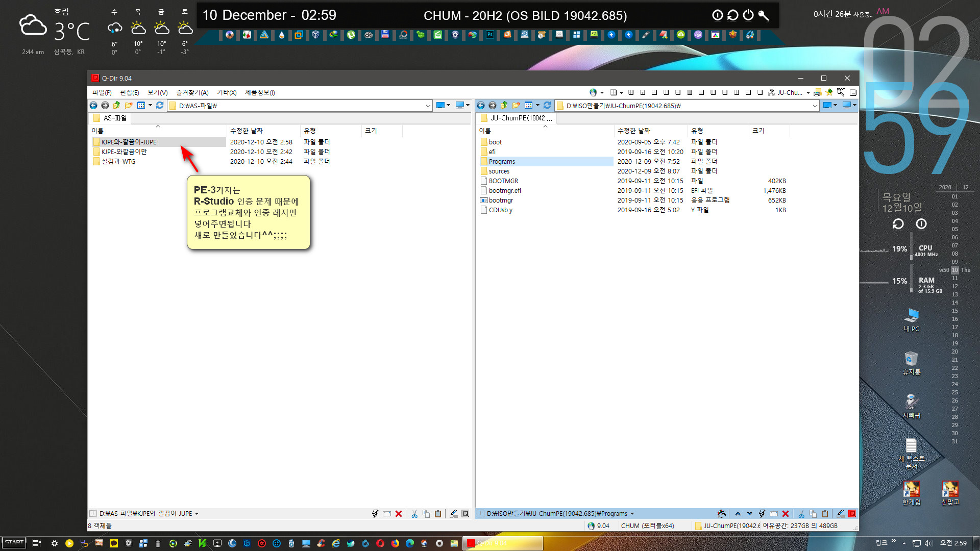The width and height of the screenshot is (980, 551).
Task: Open the 내 PC desktop icon
Action: pos(912,320)
